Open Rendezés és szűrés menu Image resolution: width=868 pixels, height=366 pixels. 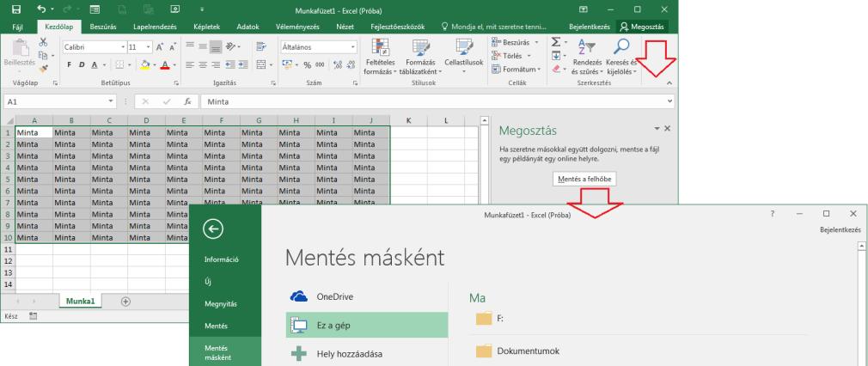tap(587, 57)
